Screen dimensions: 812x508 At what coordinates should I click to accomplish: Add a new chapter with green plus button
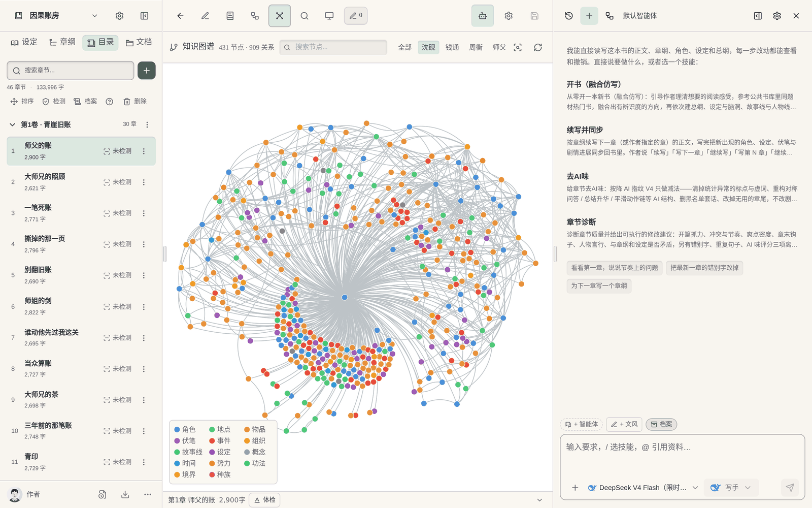147,71
